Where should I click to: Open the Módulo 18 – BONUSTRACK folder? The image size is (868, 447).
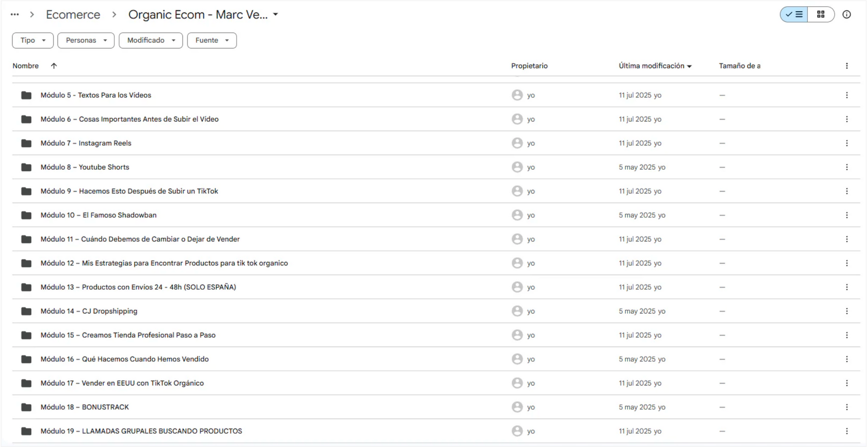[x=85, y=407]
